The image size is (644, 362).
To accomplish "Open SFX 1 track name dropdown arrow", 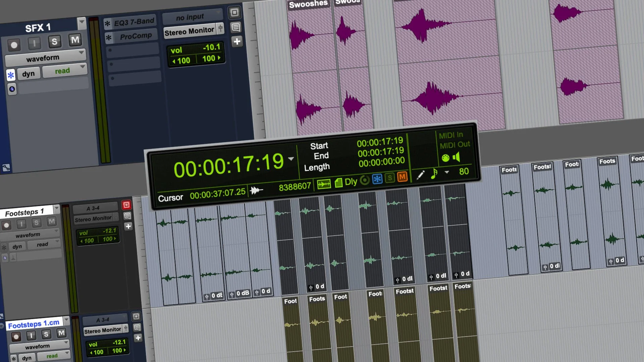I will [82, 23].
